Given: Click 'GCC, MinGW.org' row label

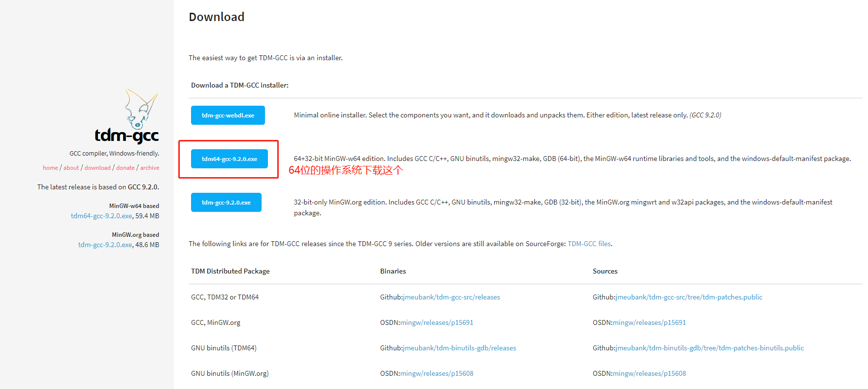Looking at the screenshot, I should 216,322.
